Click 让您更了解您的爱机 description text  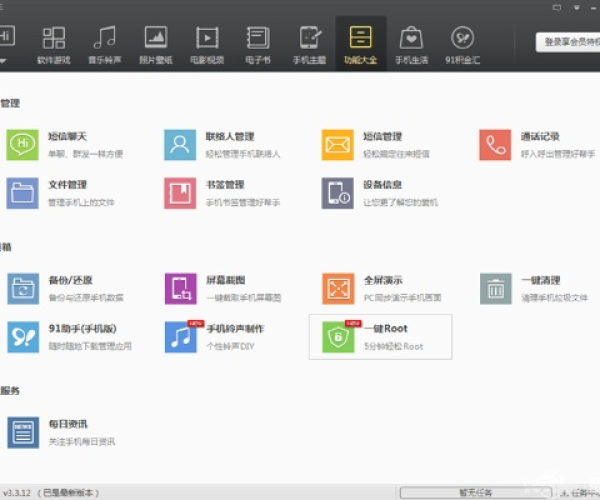pos(401,202)
